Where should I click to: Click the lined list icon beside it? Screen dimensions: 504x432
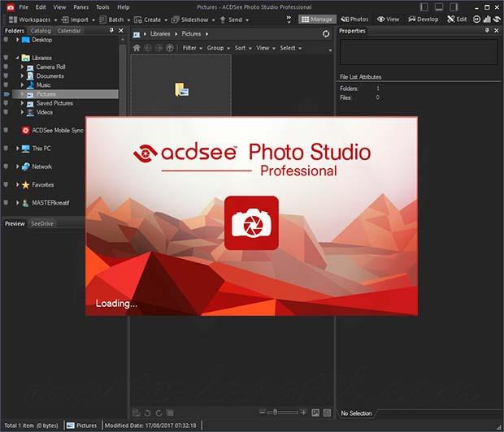[327, 413]
